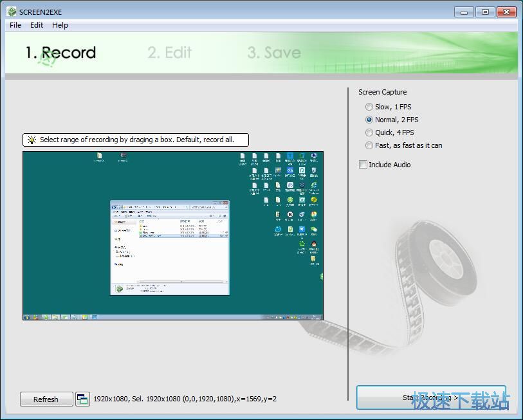The width and height of the screenshot is (523, 420).
Task: Click the lightbulb icon on the tip banner
Action: [31, 140]
